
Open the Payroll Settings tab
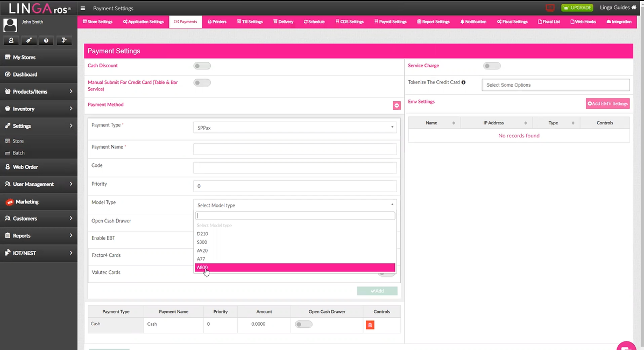390,22
